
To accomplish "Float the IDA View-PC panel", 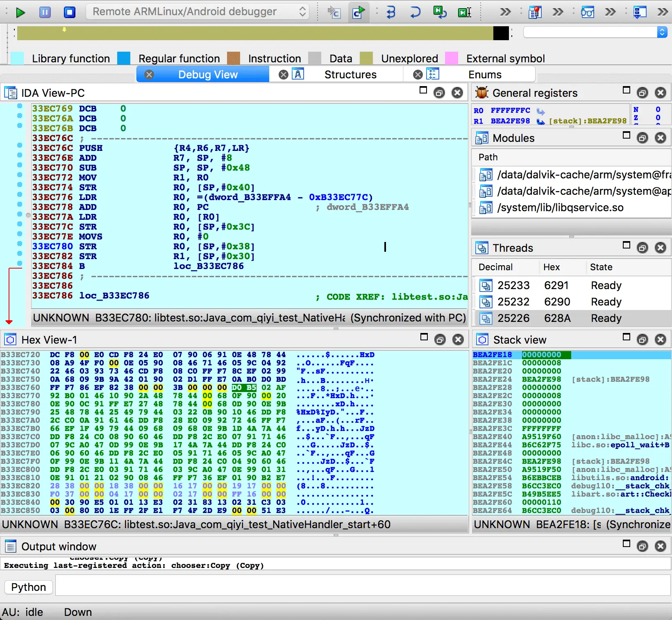I will [439, 93].
